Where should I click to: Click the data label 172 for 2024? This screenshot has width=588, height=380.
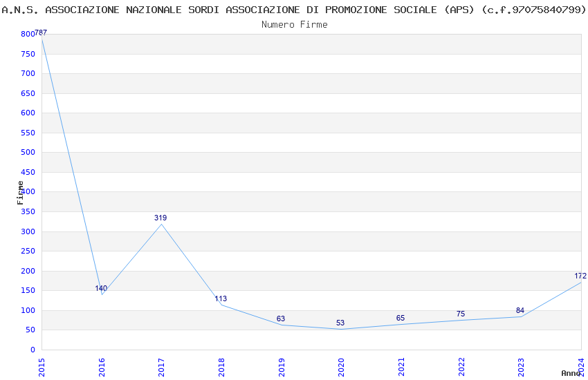point(580,276)
